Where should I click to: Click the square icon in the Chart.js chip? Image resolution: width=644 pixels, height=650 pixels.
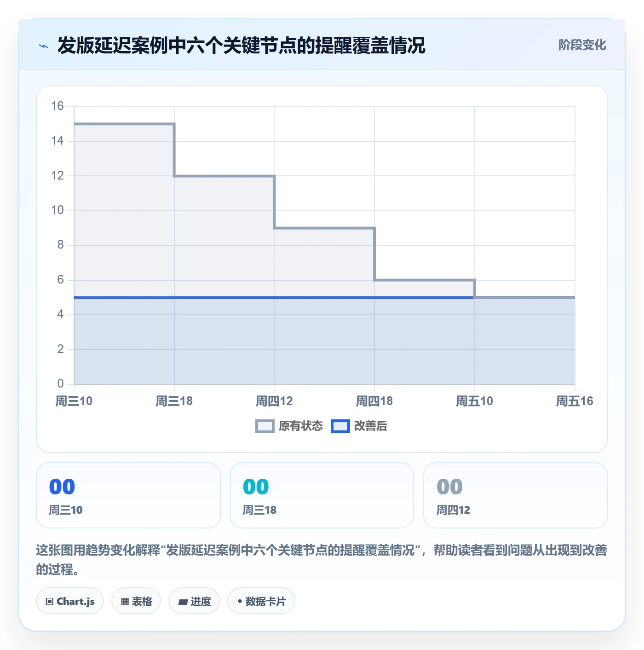pos(50,602)
